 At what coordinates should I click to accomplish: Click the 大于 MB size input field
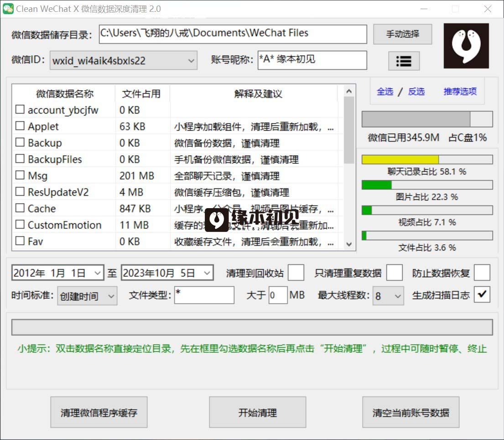[278, 295]
